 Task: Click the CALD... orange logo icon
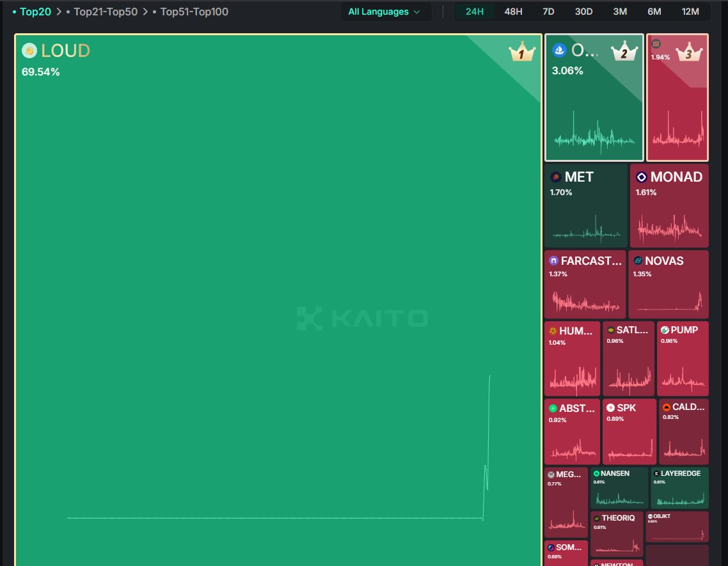(666, 407)
